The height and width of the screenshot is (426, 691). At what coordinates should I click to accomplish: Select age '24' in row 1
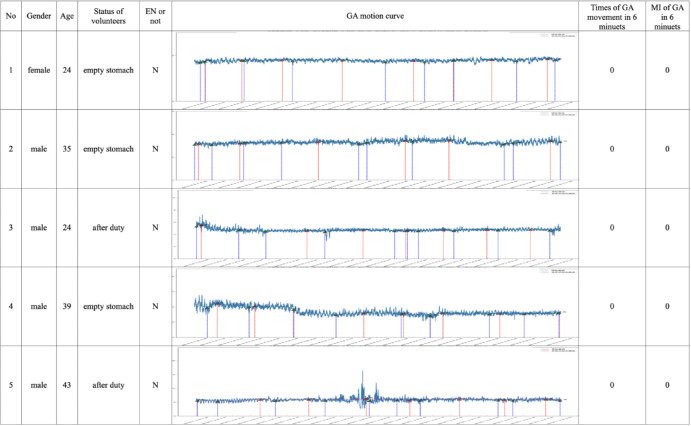(67, 70)
